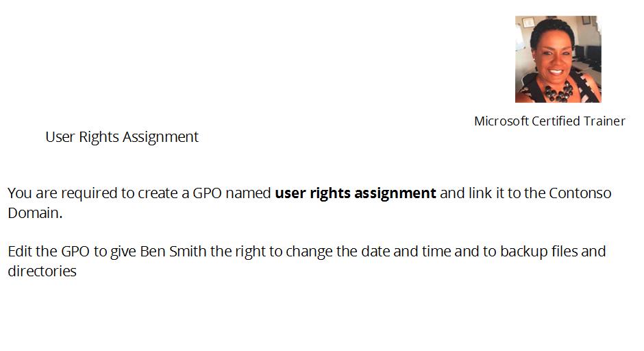The height and width of the screenshot is (351, 644).
Task: Click "GPO" in "create a GPO named"
Action: click(x=208, y=193)
